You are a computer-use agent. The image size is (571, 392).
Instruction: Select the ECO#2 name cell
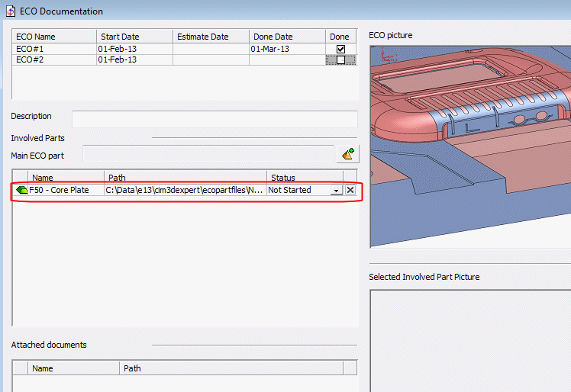click(55, 59)
